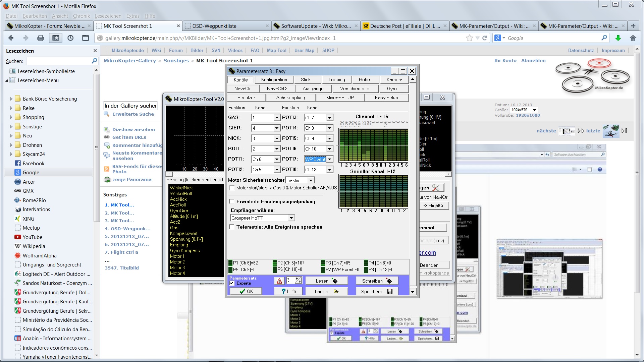644x362 pixels.
Task: Open the GIER channel dropdown
Action: tap(277, 128)
